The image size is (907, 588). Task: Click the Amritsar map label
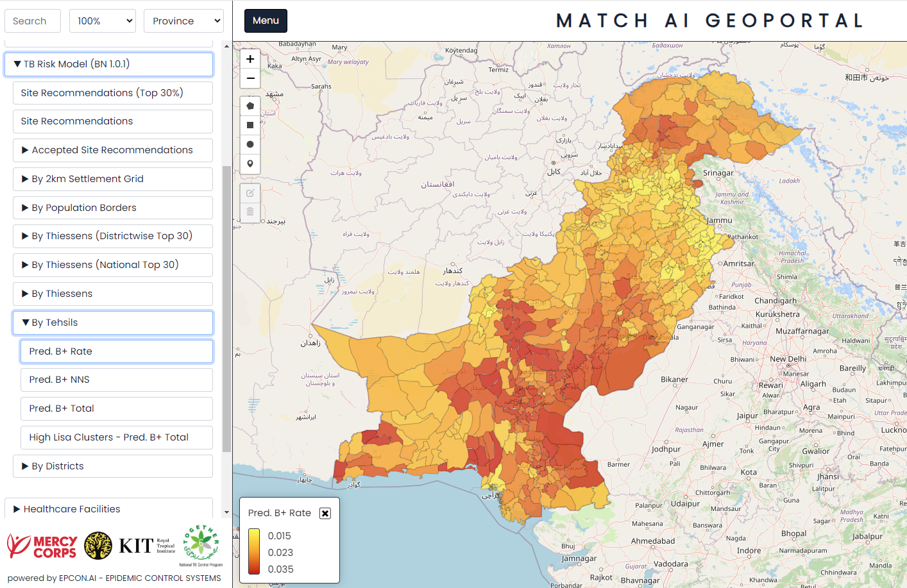739,264
